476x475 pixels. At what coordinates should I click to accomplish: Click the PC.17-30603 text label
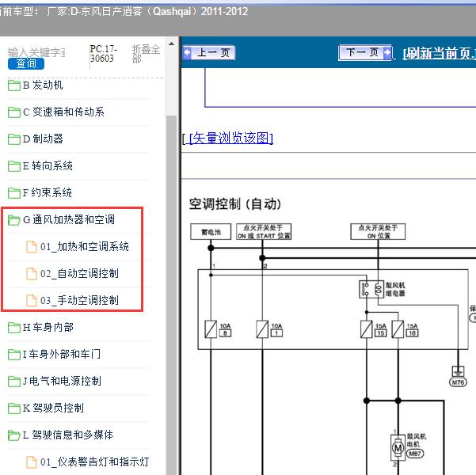click(103, 53)
